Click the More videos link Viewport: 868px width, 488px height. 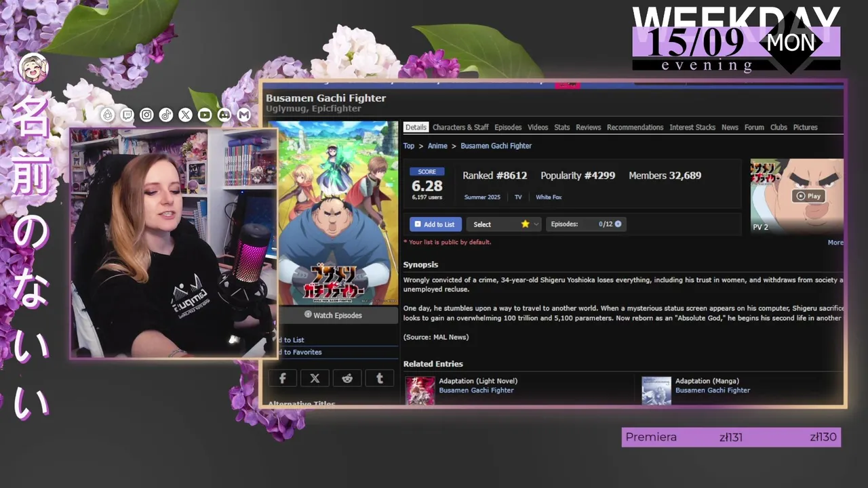tap(835, 243)
